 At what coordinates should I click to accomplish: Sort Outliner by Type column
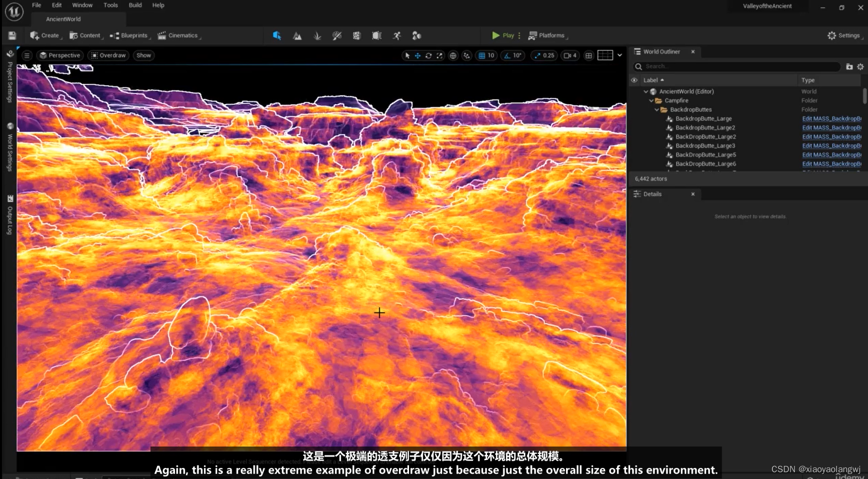click(829, 80)
